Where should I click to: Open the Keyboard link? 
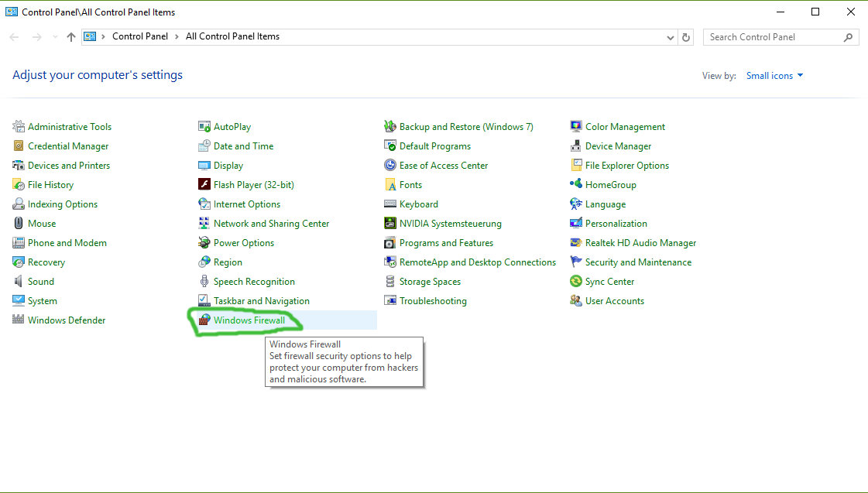coord(418,204)
